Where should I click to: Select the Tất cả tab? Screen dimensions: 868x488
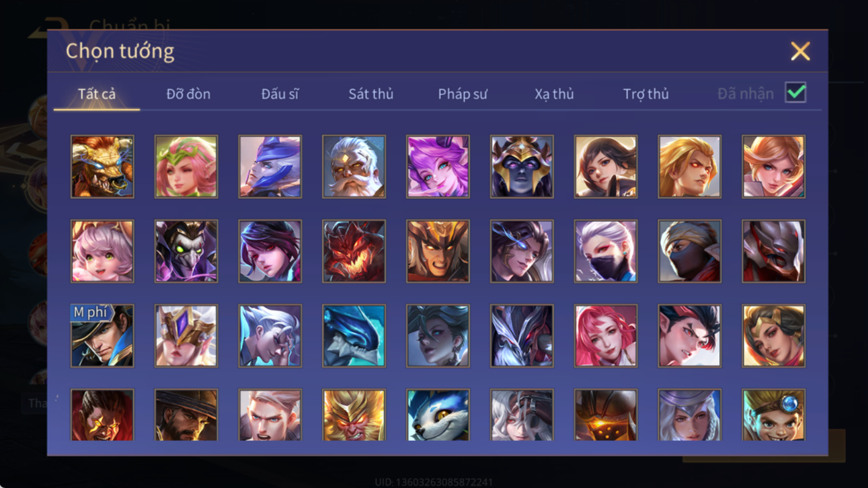(x=97, y=94)
